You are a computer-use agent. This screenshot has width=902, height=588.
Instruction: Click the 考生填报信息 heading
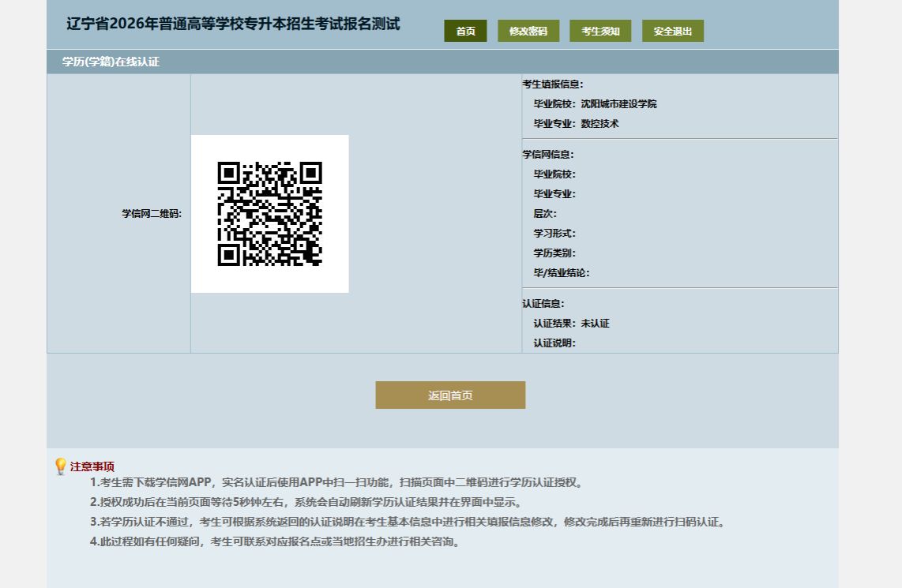pos(552,84)
